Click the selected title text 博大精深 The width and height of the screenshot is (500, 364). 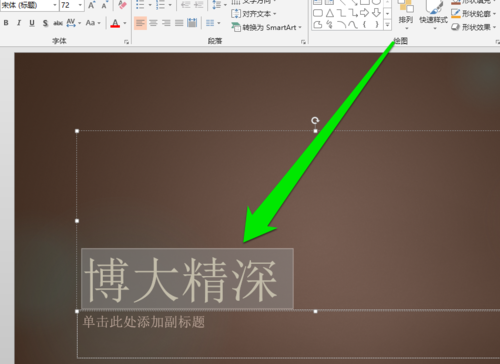[181, 280]
